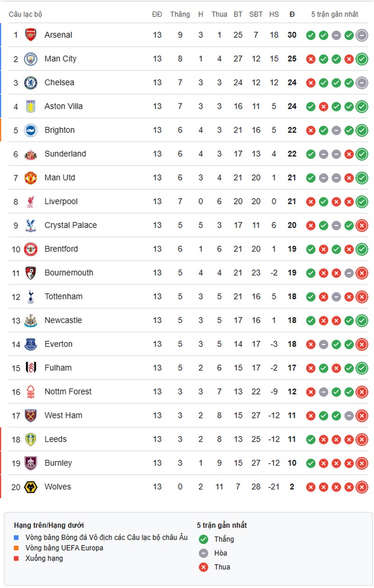The width and height of the screenshot is (374, 588).
Task: Click the Thắng column header
Action: click(180, 14)
